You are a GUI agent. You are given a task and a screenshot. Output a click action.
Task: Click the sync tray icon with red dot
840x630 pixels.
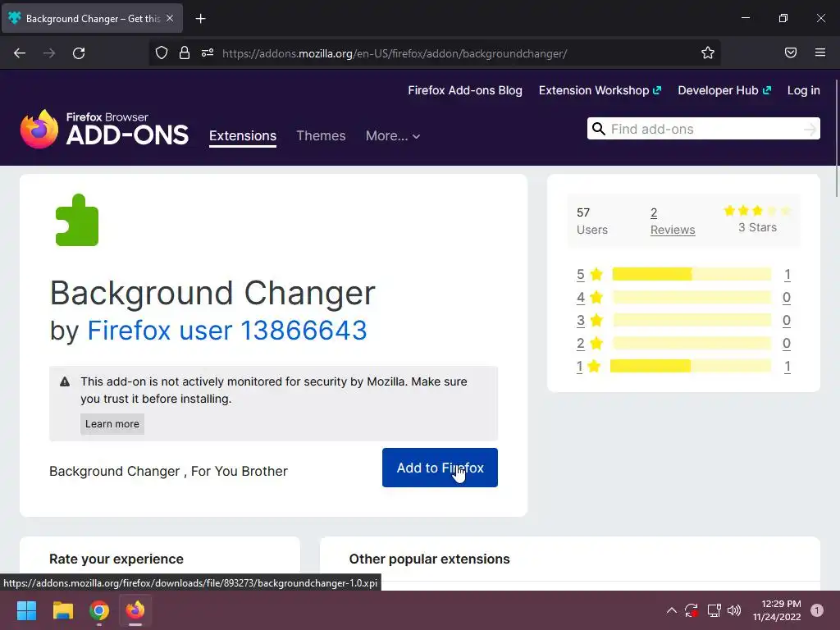click(692, 610)
